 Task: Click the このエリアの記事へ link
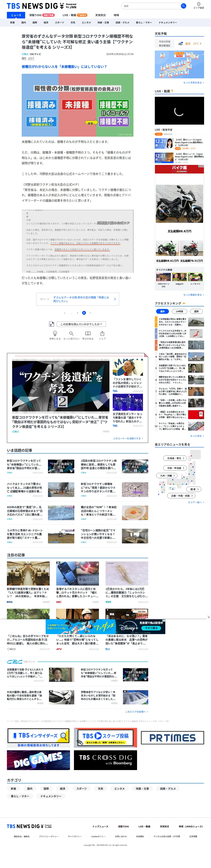tap(137, 712)
